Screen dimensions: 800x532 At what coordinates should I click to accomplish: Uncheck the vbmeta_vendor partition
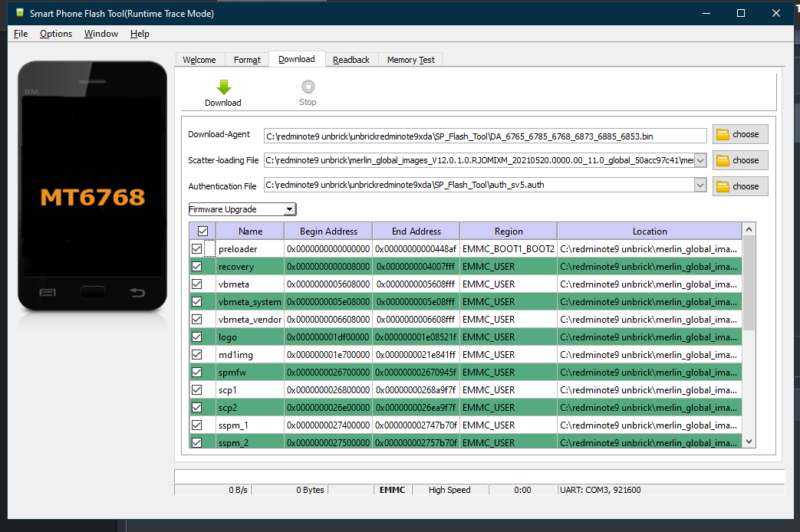pos(196,320)
